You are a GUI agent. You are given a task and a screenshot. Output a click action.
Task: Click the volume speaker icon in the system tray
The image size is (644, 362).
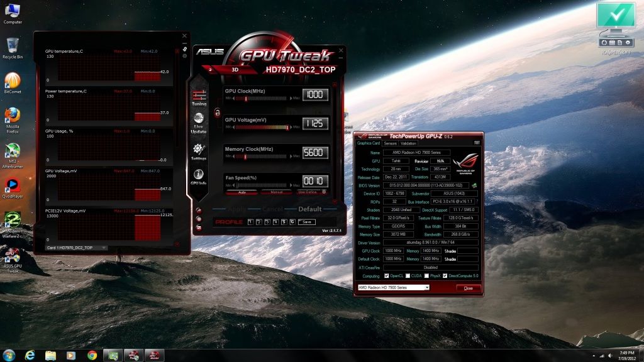click(x=610, y=356)
